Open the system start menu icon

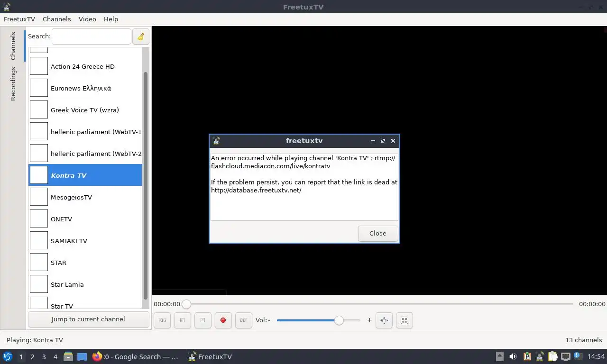8,356
